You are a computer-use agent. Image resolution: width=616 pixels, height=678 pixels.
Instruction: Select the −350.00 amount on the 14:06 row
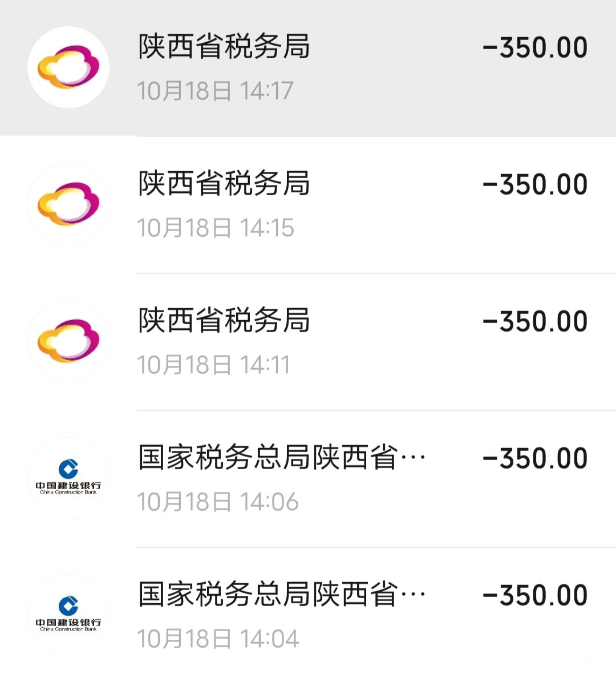click(x=535, y=459)
